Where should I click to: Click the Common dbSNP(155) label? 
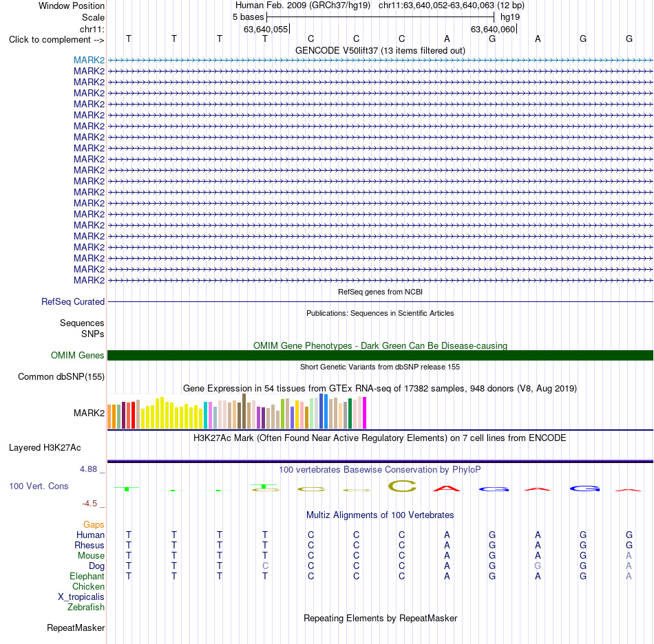(61, 377)
